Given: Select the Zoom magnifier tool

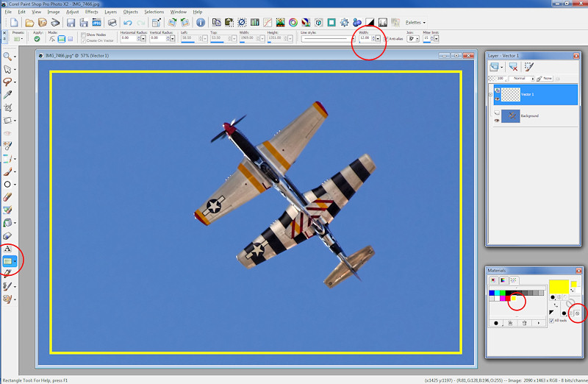Looking at the screenshot, I should [x=8, y=57].
